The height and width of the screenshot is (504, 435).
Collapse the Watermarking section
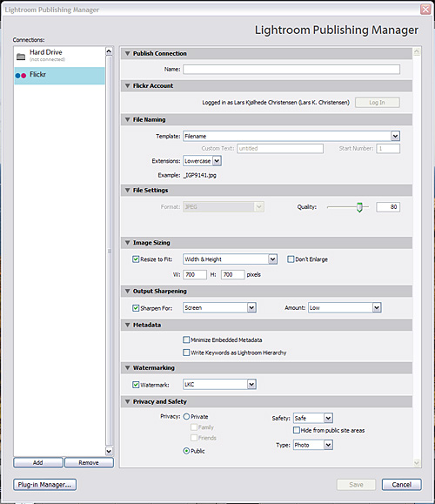pos(128,367)
